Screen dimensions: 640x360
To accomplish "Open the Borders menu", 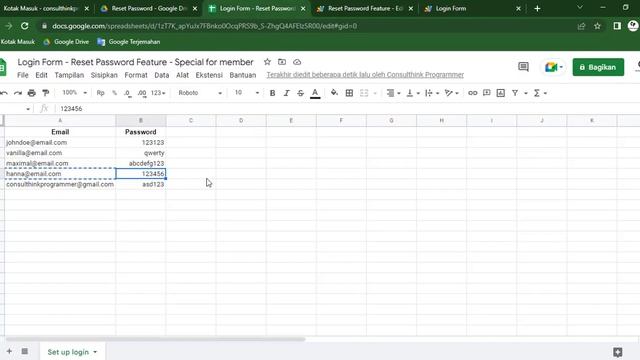I will (349, 93).
